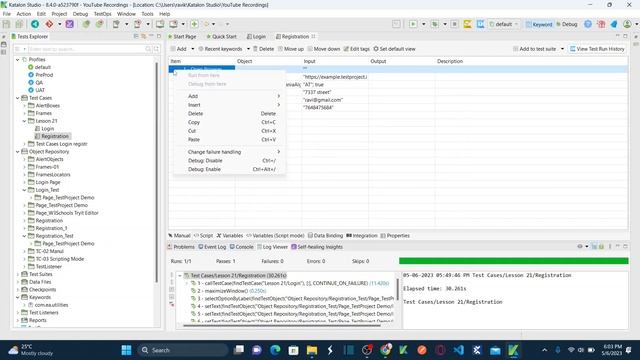Screen dimensions: 640x360
Task: Click the Debug run bug toolbar icon
Action: 435,24
